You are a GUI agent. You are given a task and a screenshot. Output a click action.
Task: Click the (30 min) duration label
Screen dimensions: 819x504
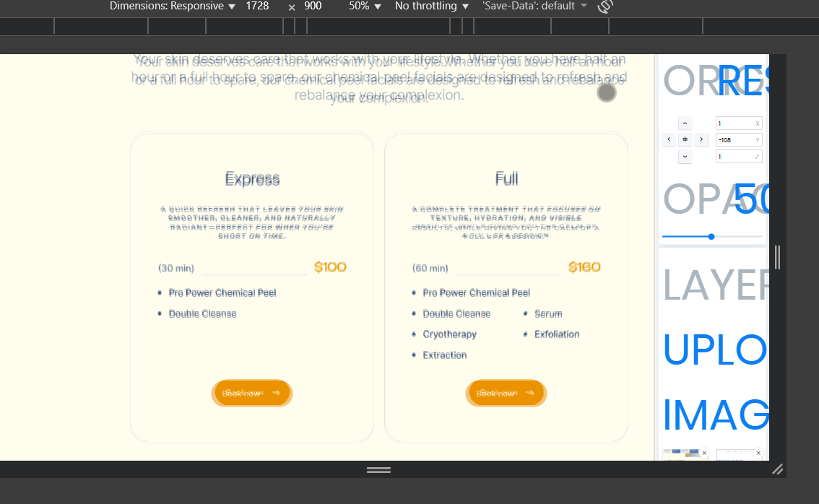click(176, 269)
